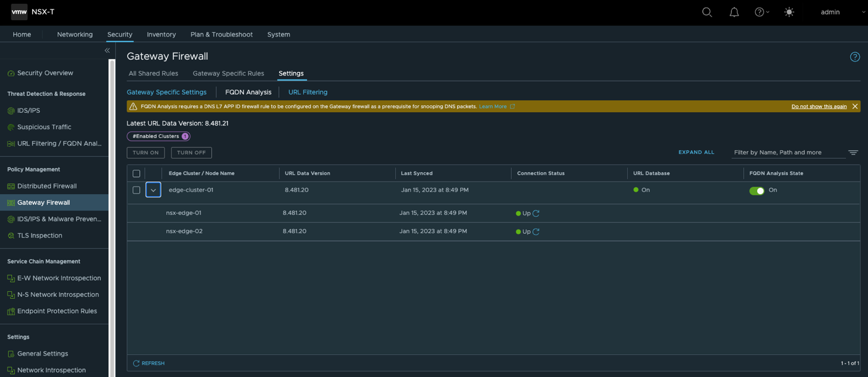Click the edge-cluster-01 name cell
Image resolution: width=868 pixels, height=377 pixels.
pyautogui.click(x=191, y=190)
